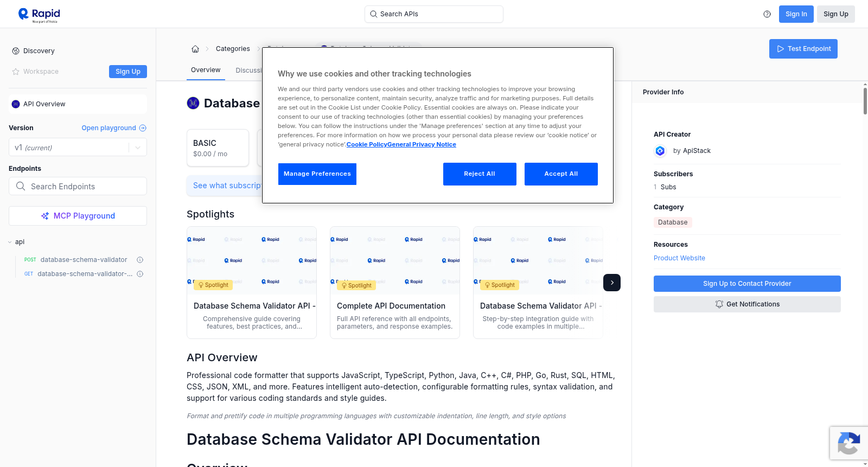
Task: Open the Complete API Documentation spotlight card
Action: click(395, 283)
